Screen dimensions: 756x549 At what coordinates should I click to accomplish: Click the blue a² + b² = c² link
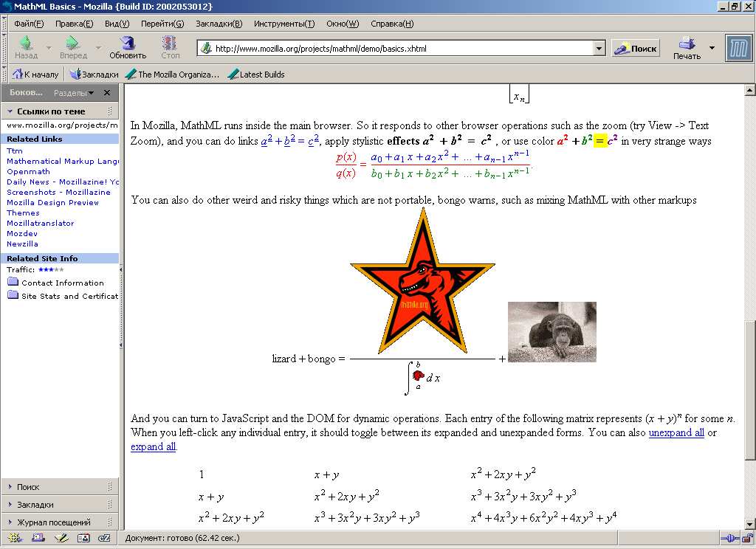click(x=289, y=139)
